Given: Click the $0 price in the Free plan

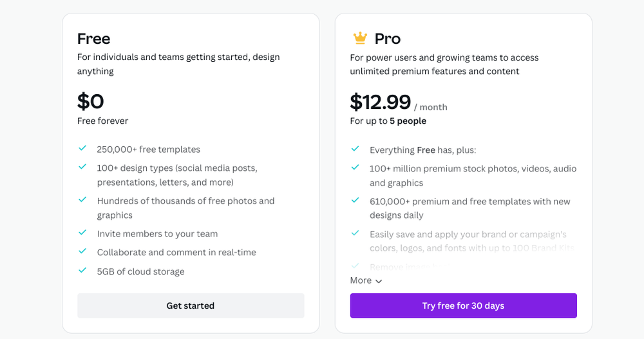Looking at the screenshot, I should coord(90,101).
